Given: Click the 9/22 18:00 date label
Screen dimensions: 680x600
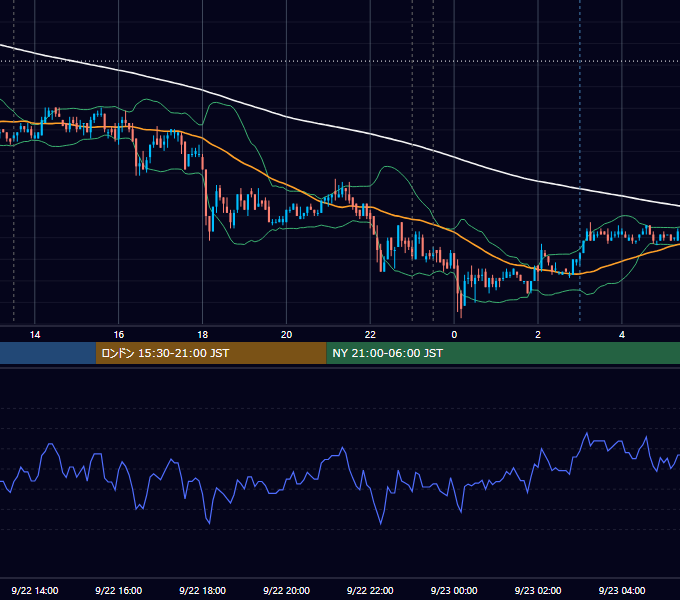Looking at the screenshot, I should pos(203,590).
